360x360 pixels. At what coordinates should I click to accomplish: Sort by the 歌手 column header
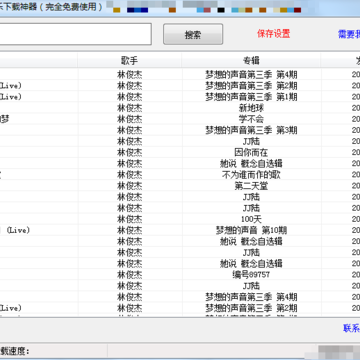coord(130,60)
